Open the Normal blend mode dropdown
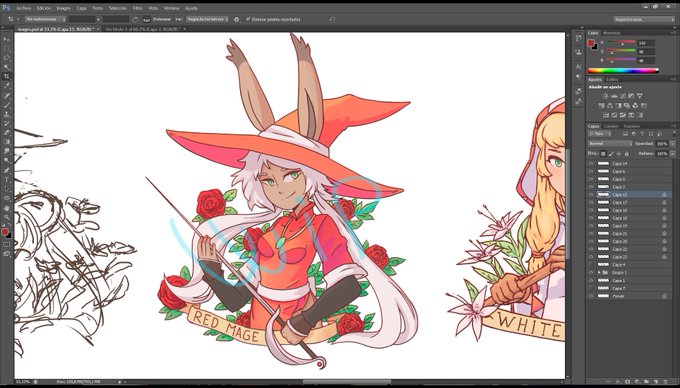The height and width of the screenshot is (388, 680). click(x=610, y=143)
